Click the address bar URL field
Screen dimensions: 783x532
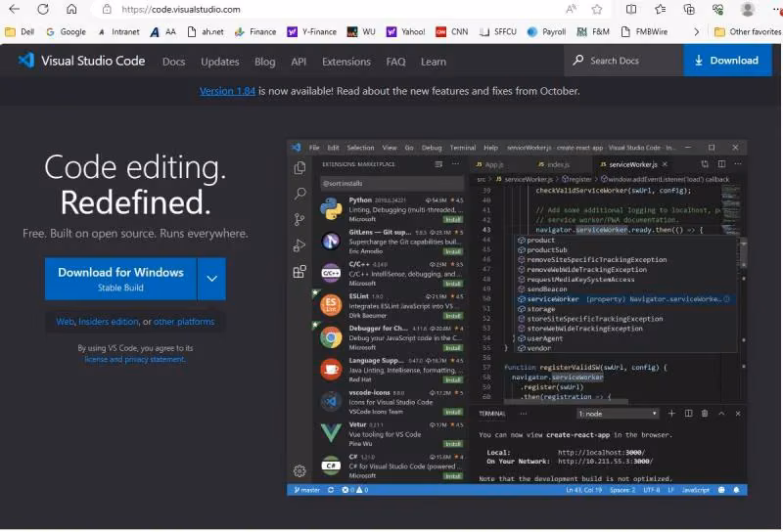click(330, 9)
